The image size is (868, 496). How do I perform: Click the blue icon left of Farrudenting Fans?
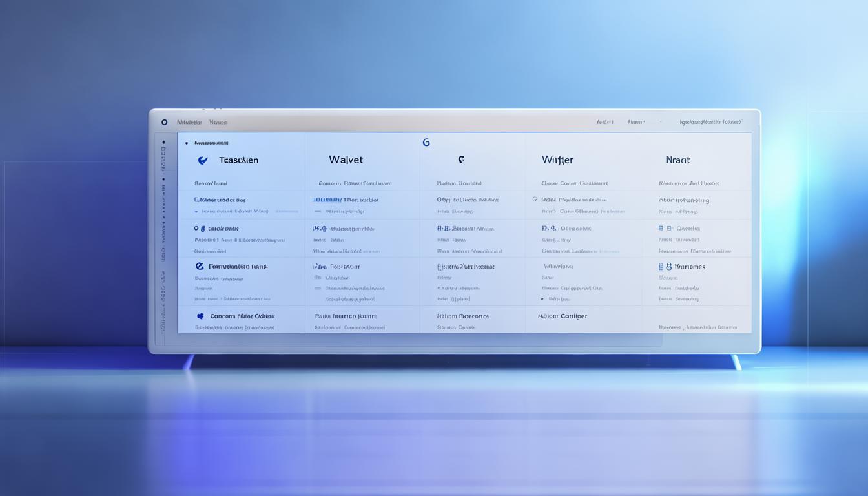pos(200,266)
